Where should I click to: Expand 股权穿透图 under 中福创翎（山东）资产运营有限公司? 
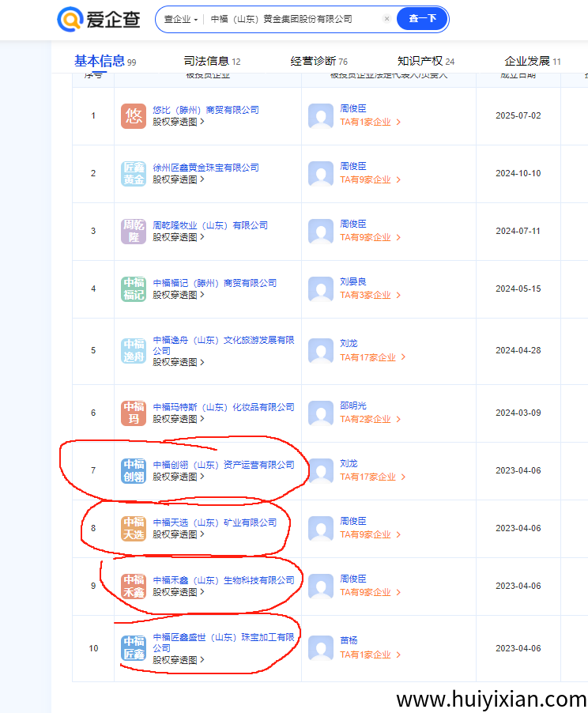178,477
